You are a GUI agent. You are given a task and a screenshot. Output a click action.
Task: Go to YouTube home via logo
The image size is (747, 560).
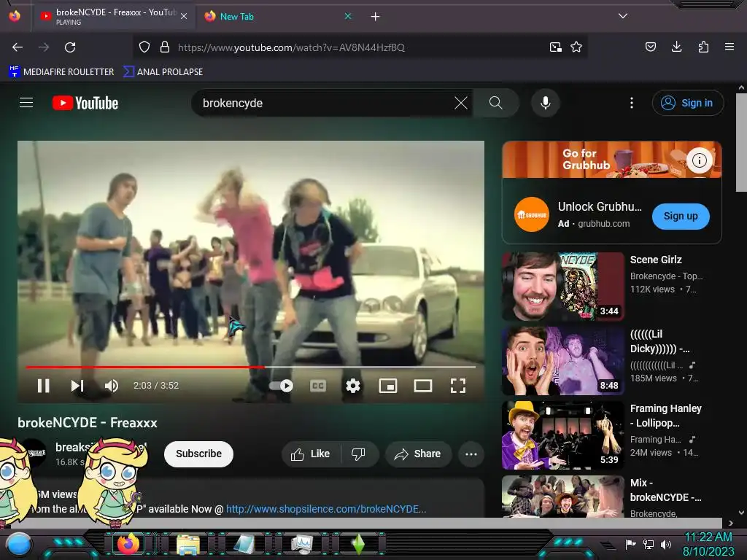coord(85,103)
